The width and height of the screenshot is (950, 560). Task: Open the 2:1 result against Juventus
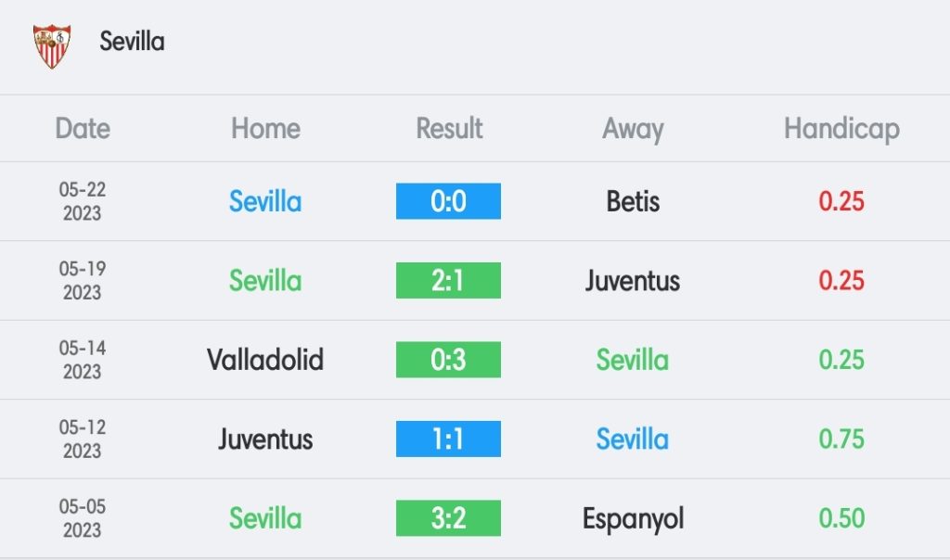(448, 280)
